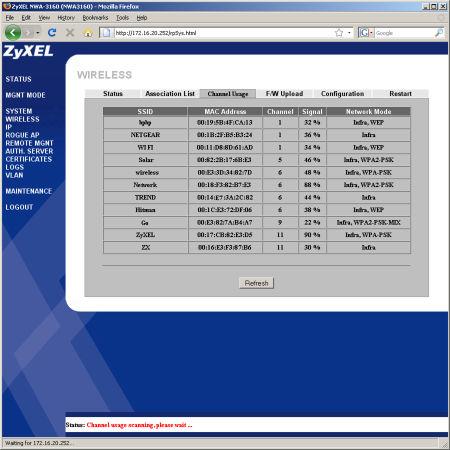The width and height of the screenshot is (450, 450).
Task: Open ROGUE AP in the sidebar
Action: point(22,135)
